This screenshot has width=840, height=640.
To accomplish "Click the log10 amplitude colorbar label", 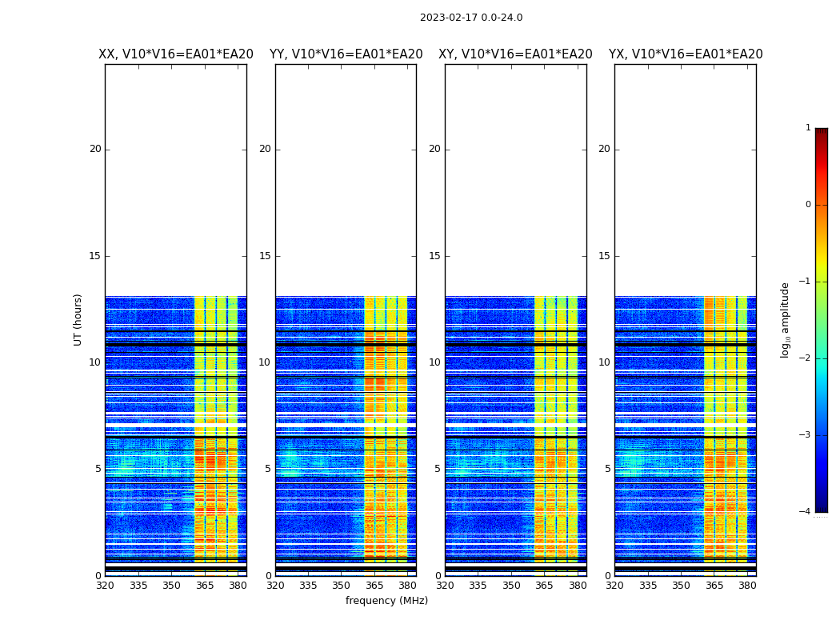I will point(786,319).
